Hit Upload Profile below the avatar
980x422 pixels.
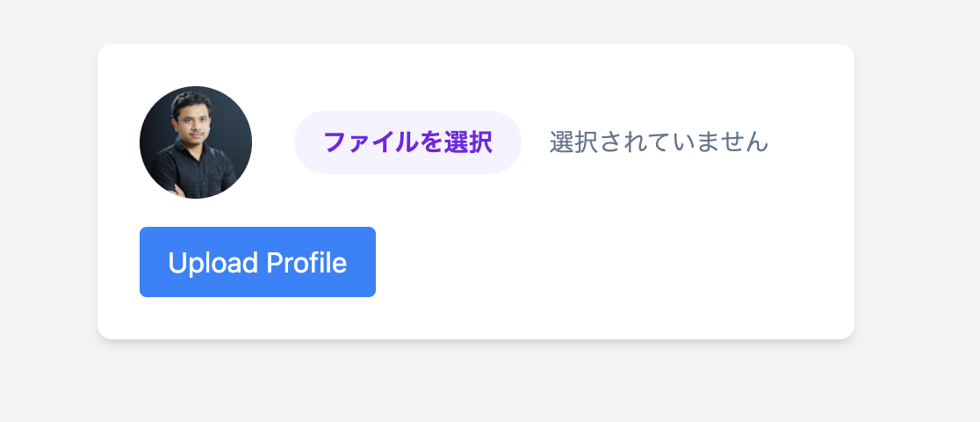(257, 262)
